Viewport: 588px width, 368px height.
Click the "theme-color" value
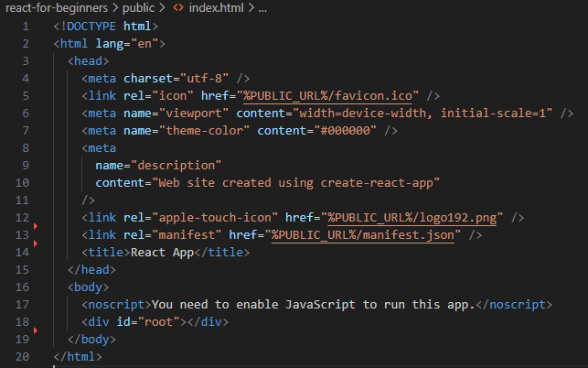[x=204, y=131]
